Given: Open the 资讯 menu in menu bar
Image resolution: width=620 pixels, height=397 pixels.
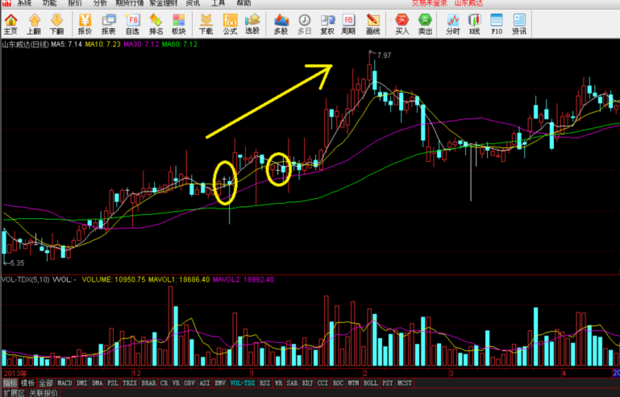Looking at the screenshot, I should click(193, 3).
